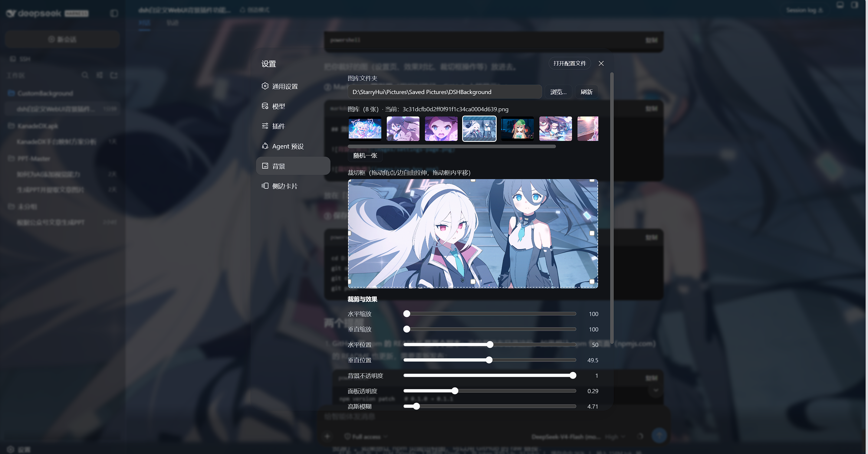The image size is (868, 454).
Task: Click the 图库文件夹 path input field
Action: [445, 92]
